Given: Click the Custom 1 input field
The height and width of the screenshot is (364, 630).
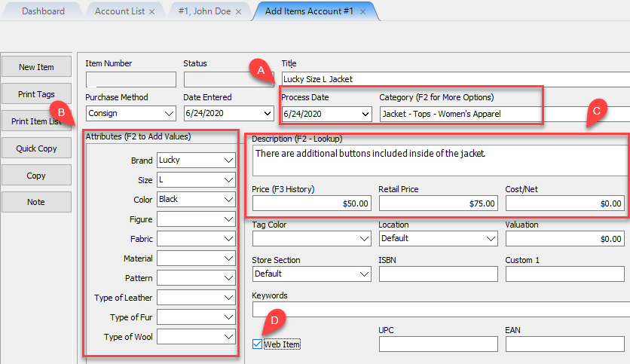Looking at the screenshot, I should pos(565,274).
